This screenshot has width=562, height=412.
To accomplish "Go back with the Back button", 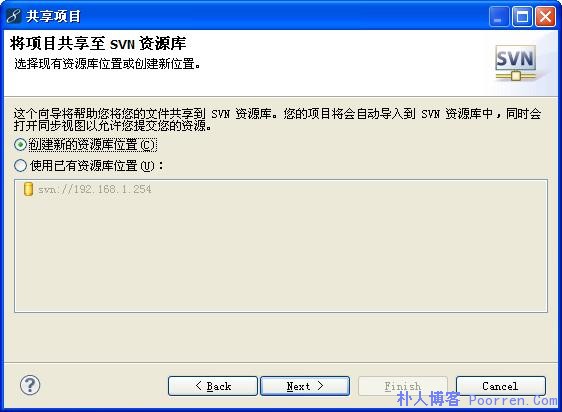I will point(213,386).
